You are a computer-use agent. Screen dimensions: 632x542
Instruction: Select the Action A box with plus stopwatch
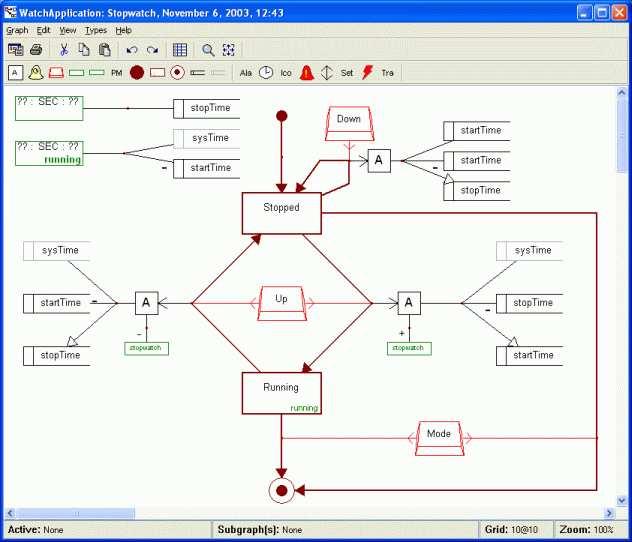(409, 303)
